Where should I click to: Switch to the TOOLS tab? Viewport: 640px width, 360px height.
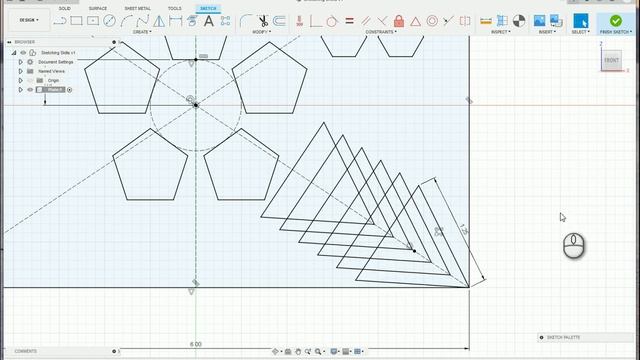(x=175, y=8)
